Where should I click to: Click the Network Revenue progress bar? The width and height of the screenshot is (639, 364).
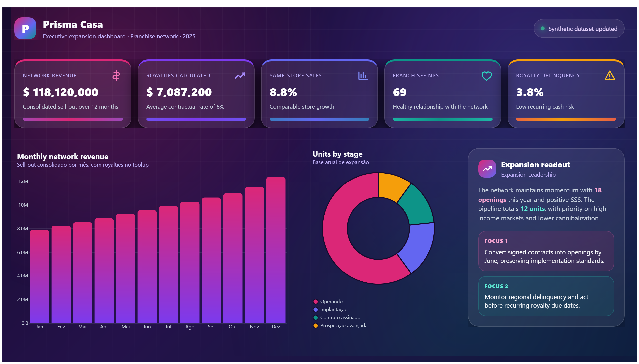tap(73, 119)
